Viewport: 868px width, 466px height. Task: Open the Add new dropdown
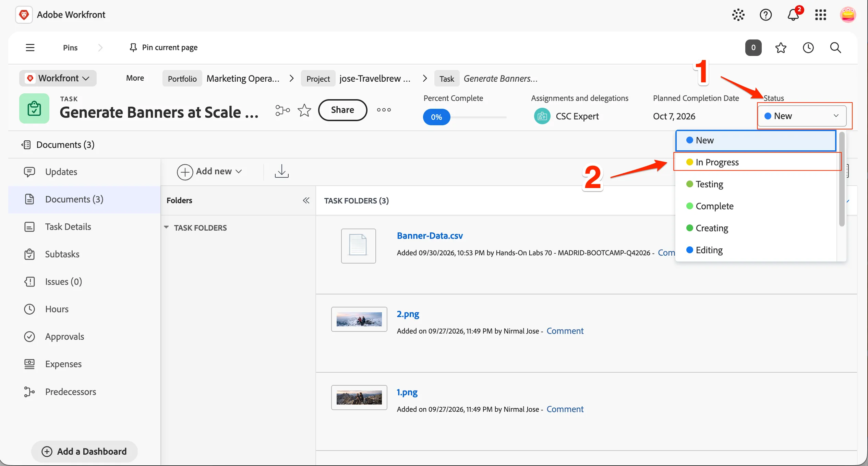pos(209,171)
